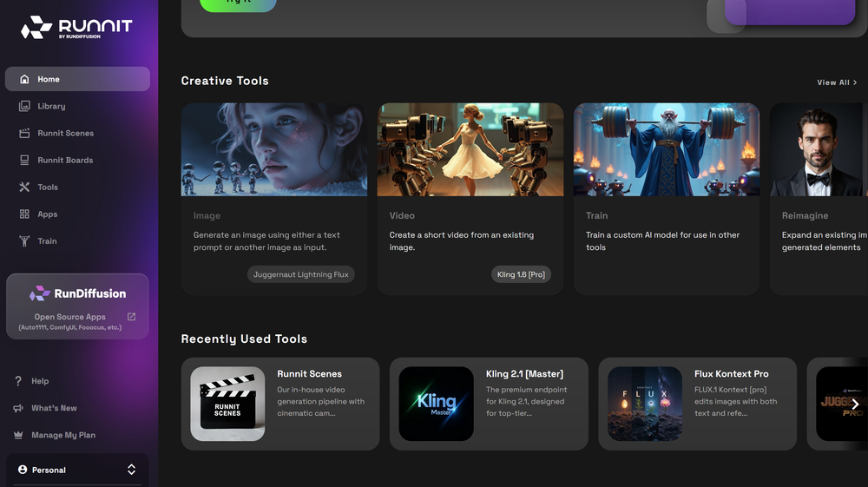The image size is (868, 487).
Task: Click View All for Creative Tools
Action: [837, 82]
